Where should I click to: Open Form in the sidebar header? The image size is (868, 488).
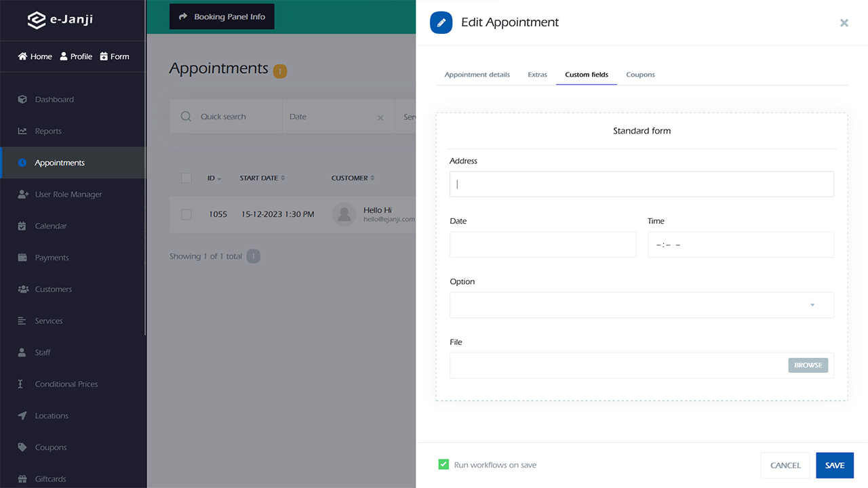click(x=115, y=56)
